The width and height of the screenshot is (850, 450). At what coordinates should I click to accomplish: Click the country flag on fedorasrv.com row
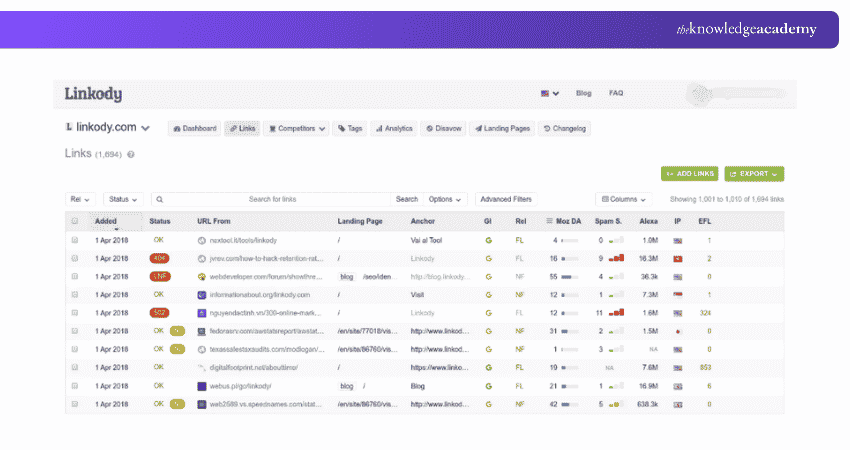(678, 331)
